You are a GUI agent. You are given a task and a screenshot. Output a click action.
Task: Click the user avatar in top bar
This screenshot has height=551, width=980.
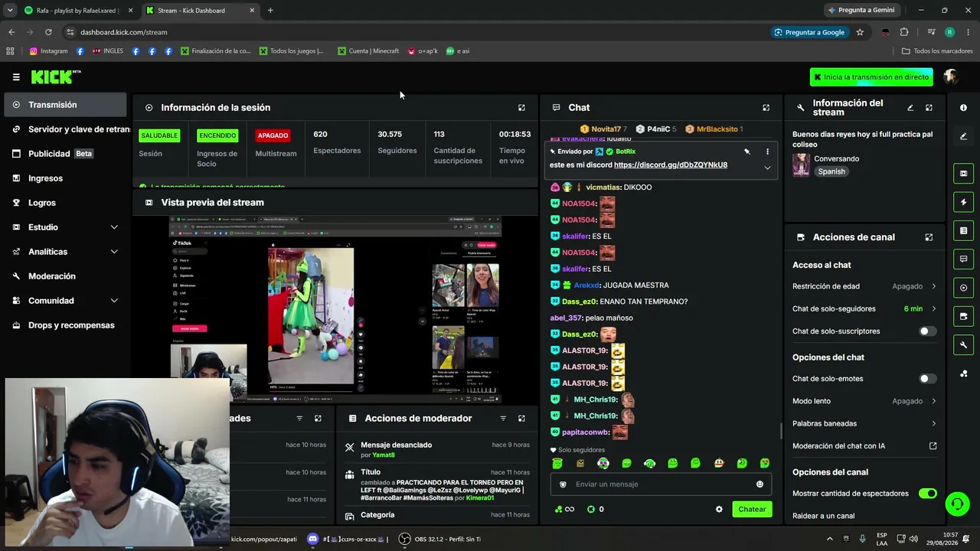click(951, 77)
